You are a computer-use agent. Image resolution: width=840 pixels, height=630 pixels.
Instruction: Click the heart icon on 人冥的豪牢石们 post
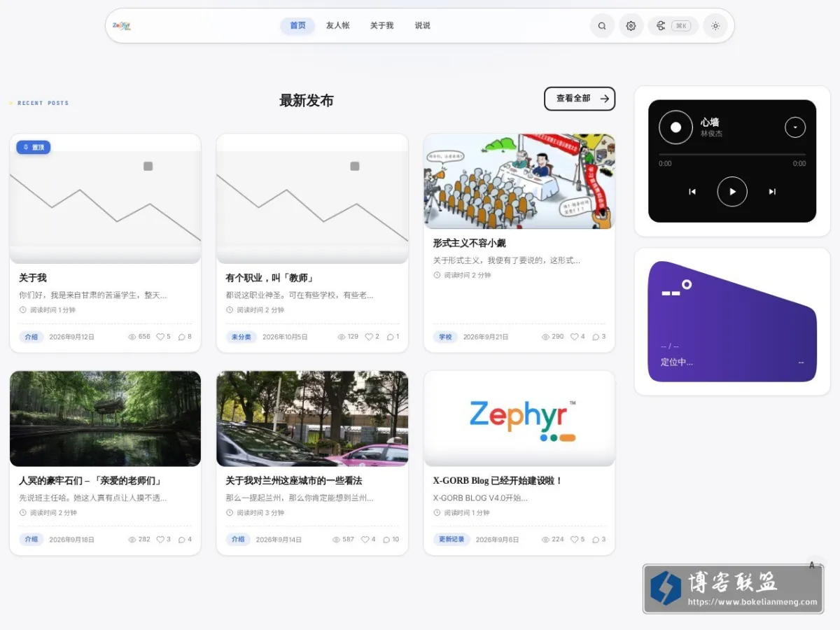pos(160,540)
